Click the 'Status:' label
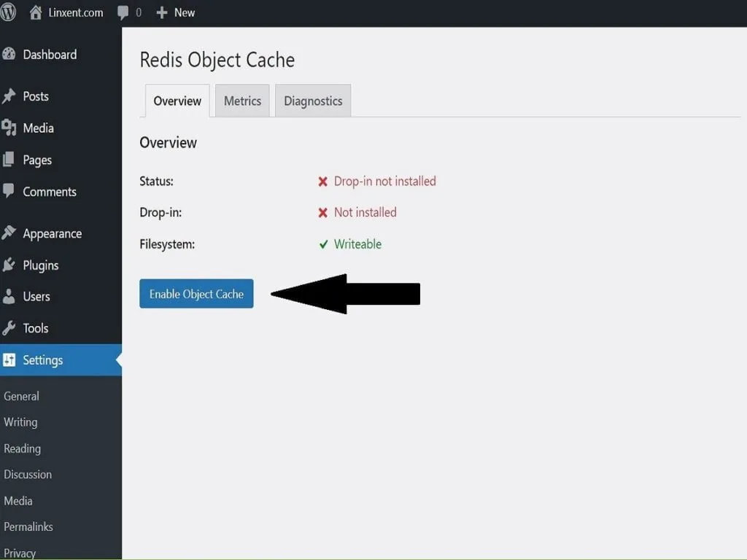This screenshot has width=747, height=560. [x=156, y=182]
